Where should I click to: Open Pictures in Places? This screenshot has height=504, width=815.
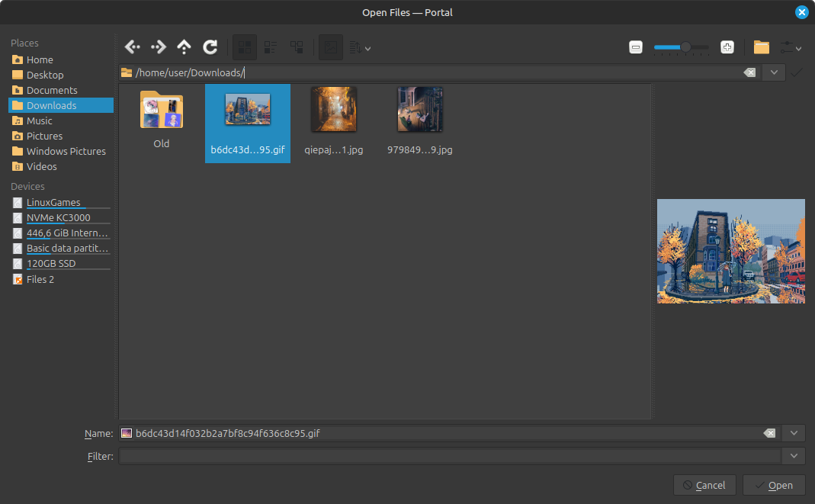coord(61,136)
